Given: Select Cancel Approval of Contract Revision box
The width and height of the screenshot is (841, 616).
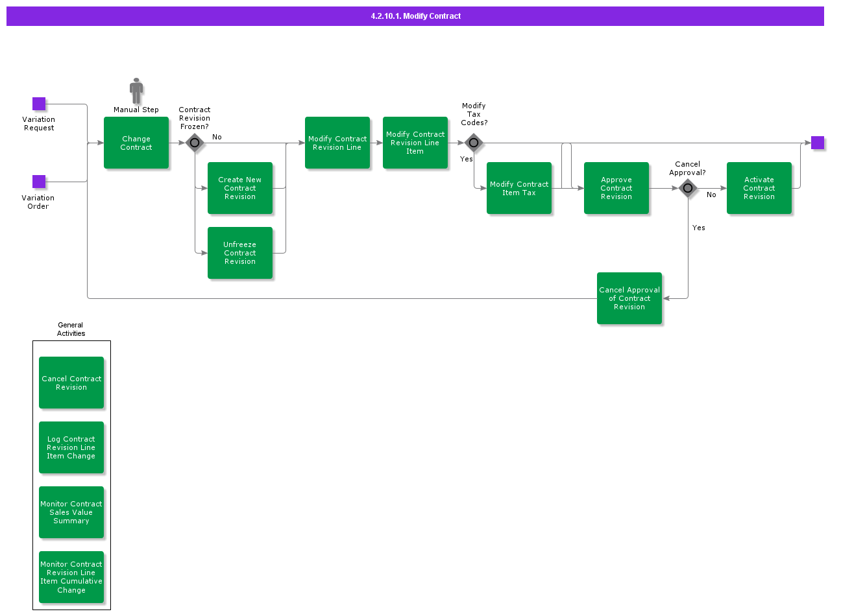Looking at the screenshot, I should pyautogui.click(x=629, y=298).
